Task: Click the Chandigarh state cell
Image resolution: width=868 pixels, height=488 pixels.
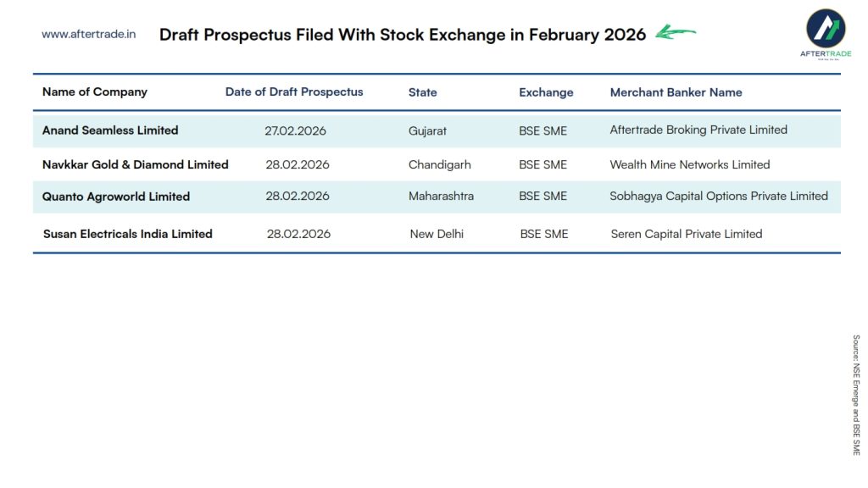Action: coord(439,164)
